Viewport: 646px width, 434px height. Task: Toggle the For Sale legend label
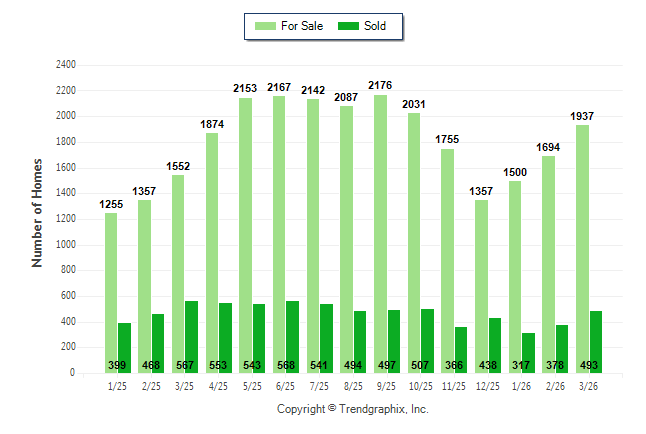pos(304,26)
